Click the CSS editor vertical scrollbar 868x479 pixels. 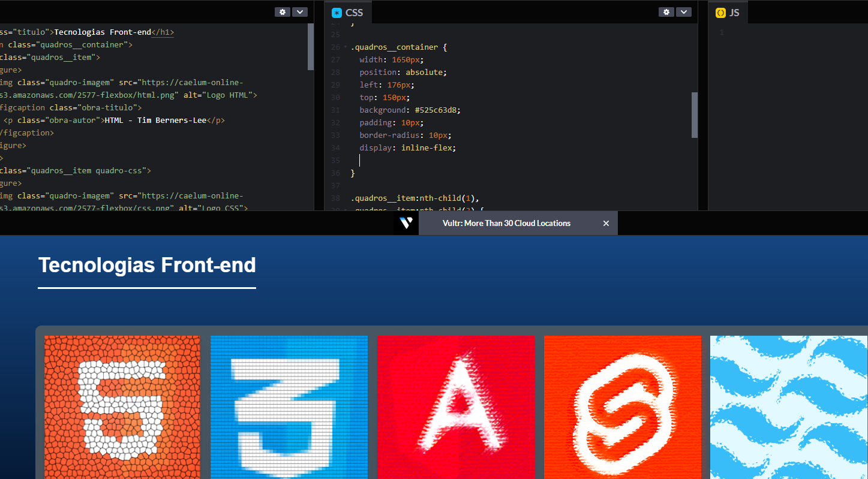695,115
